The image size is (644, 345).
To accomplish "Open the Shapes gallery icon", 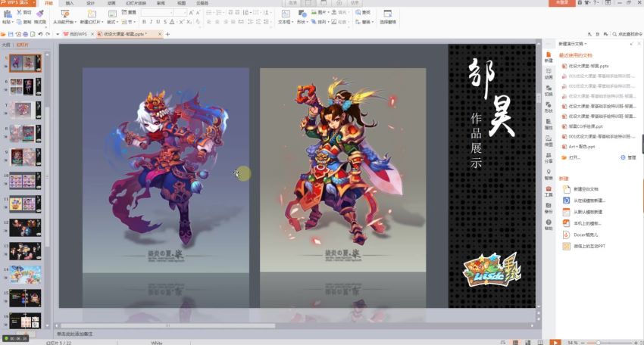I will (302, 14).
